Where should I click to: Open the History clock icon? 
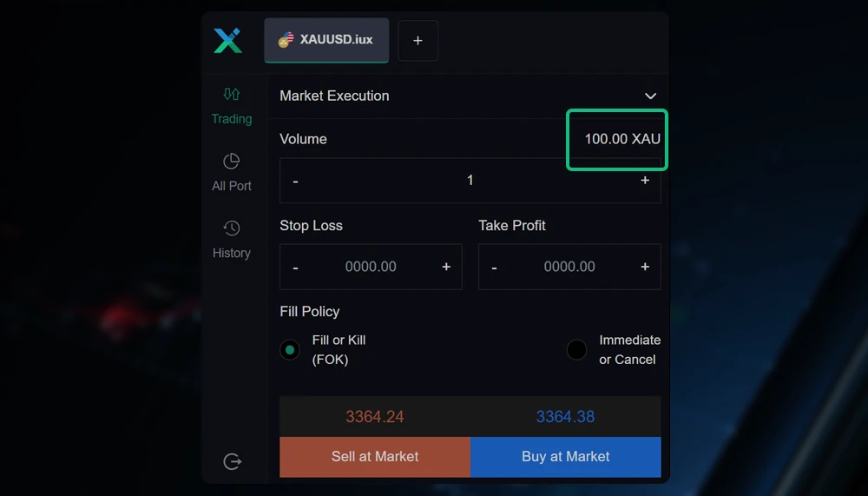[x=232, y=228]
